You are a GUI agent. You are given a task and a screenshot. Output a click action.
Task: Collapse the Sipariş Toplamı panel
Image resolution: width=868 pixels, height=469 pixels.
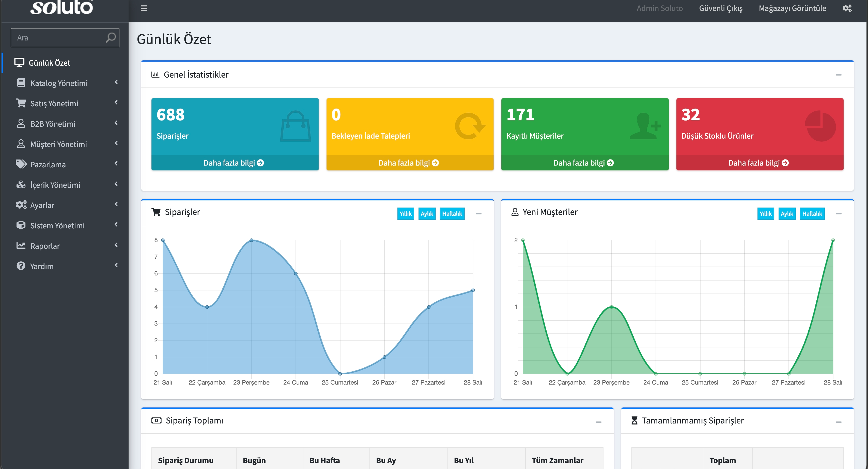pyautogui.click(x=598, y=422)
